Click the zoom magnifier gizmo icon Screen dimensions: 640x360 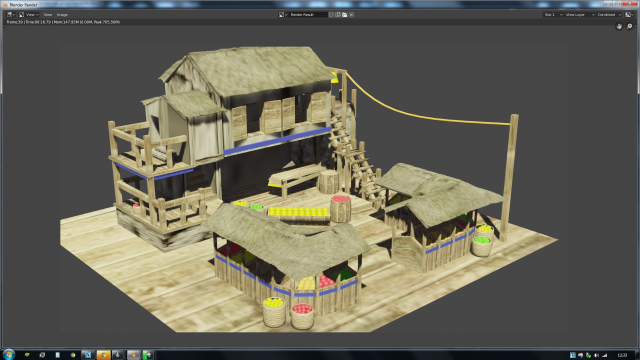(x=629, y=27)
